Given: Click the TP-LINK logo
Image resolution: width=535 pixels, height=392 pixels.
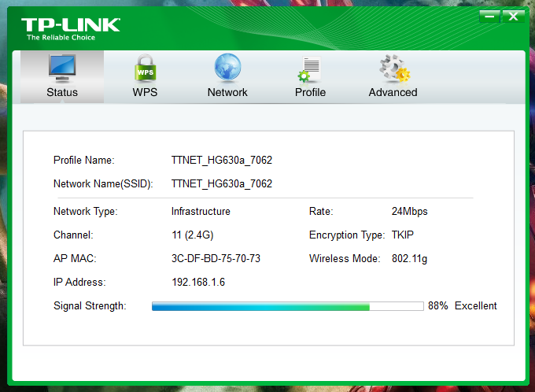Looking at the screenshot, I should tap(71, 25).
